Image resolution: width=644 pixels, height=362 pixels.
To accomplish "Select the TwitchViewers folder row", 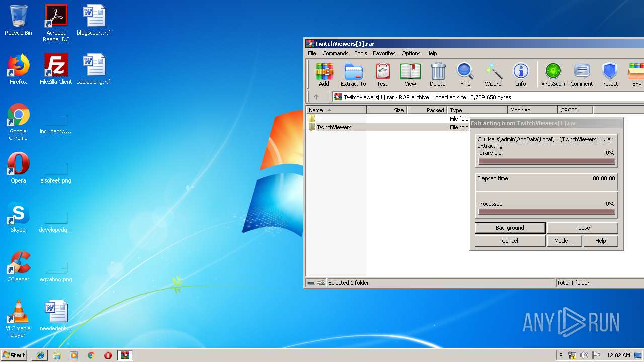I will point(388,127).
